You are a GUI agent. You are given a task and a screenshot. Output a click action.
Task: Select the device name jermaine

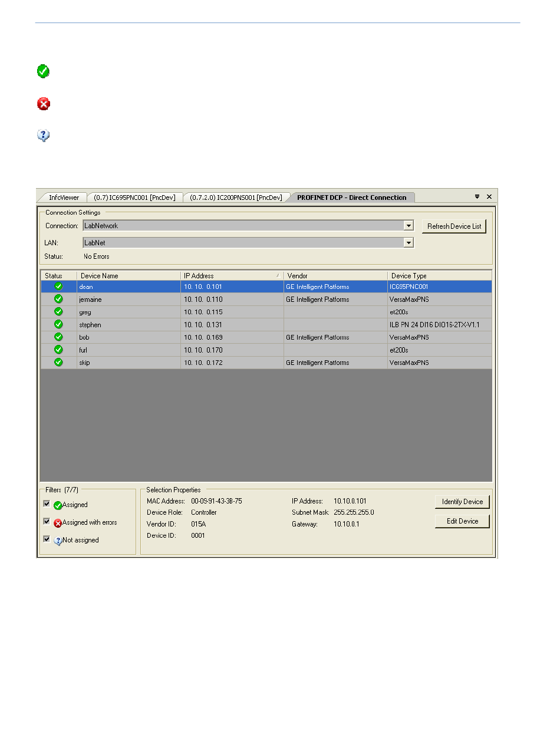[x=90, y=300]
